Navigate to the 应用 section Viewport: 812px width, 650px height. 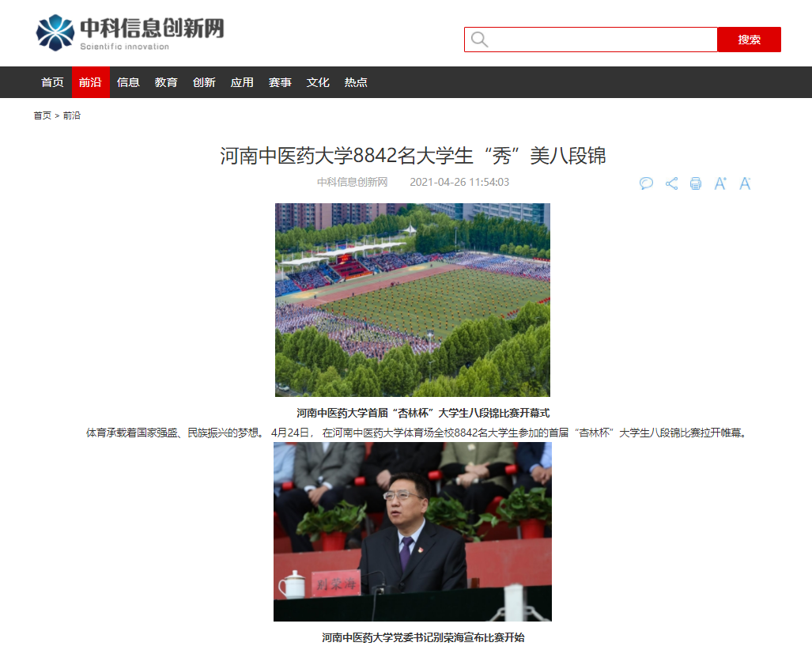pyautogui.click(x=242, y=82)
